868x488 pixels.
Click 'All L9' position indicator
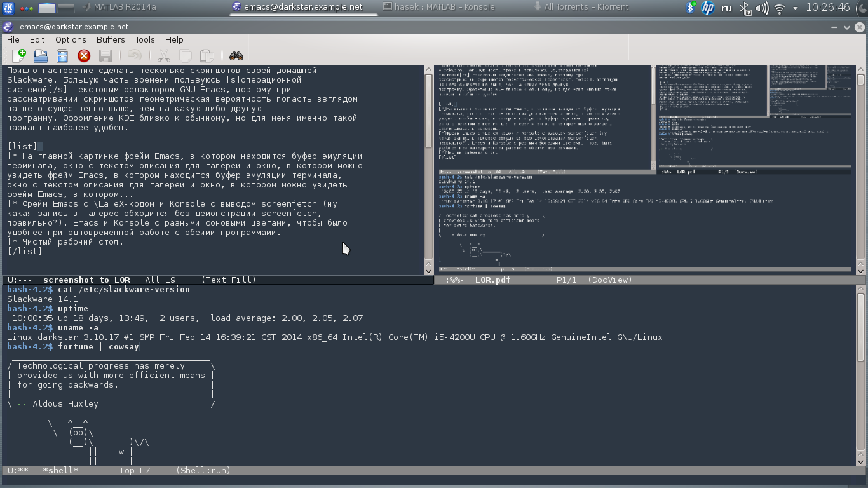tap(160, 280)
